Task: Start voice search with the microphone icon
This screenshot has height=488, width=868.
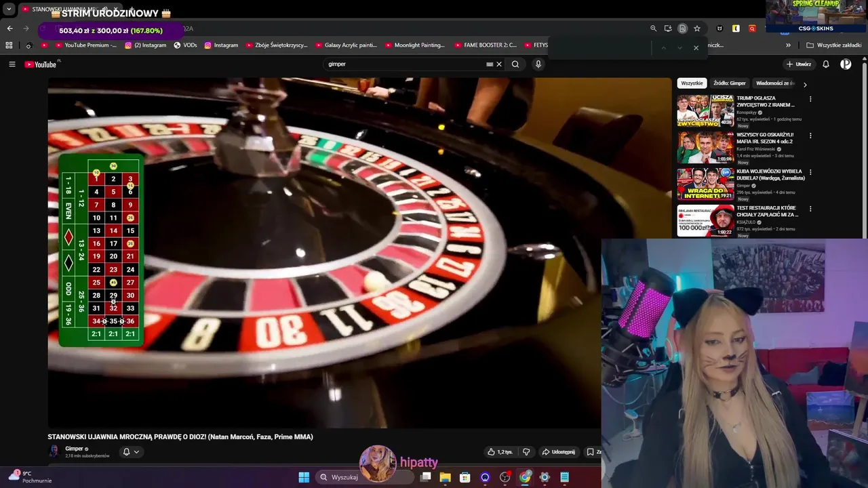Action: point(538,64)
